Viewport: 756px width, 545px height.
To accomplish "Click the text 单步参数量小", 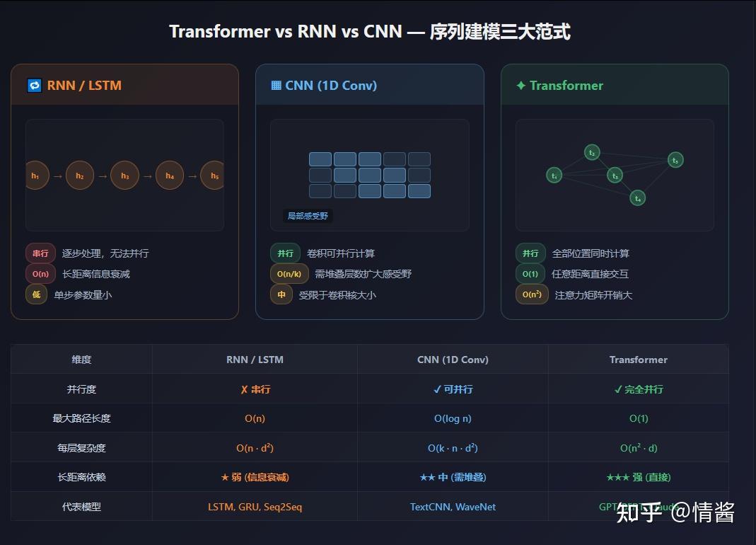I will click(x=83, y=295).
